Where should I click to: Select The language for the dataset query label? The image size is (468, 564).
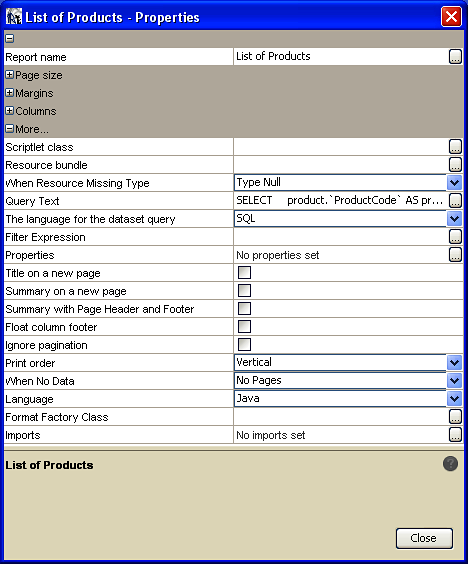point(90,219)
